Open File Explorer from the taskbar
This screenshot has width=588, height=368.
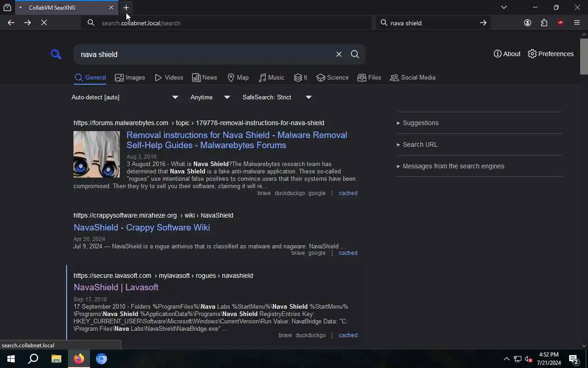56,359
